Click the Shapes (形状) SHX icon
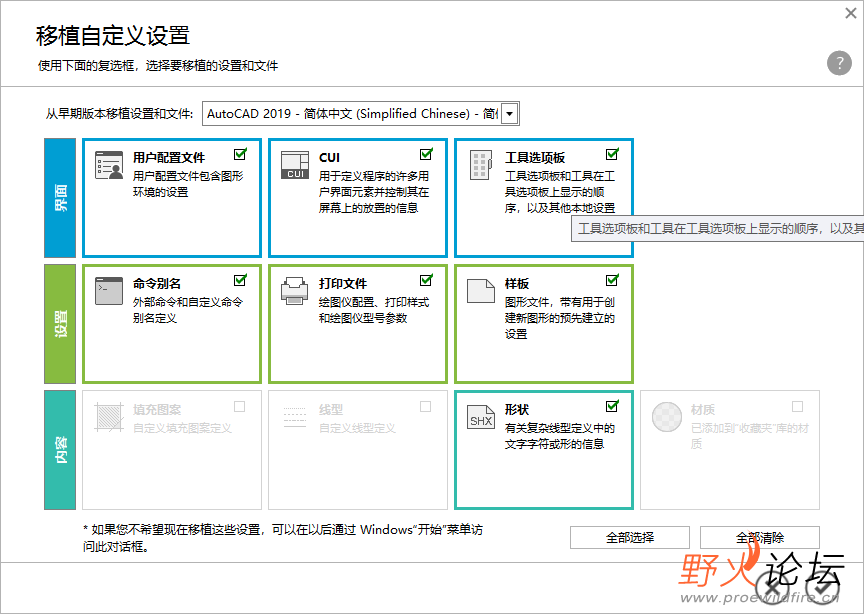Image resolution: width=864 pixels, height=614 pixels. click(480, 417)
